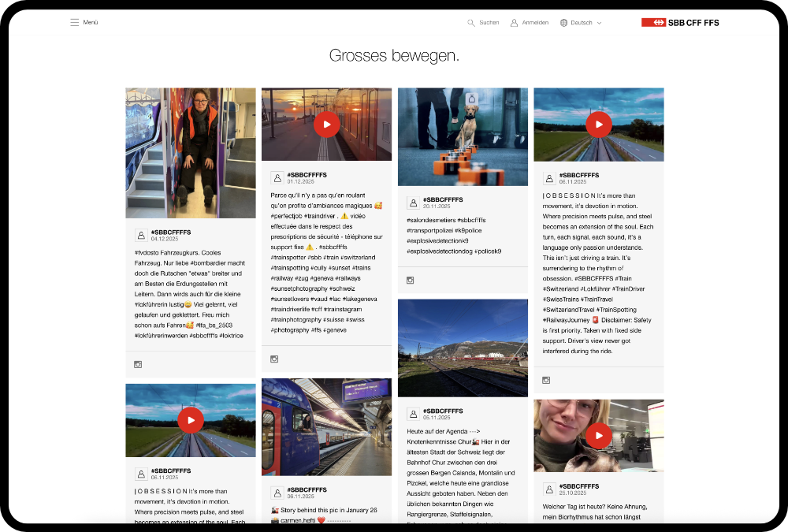The image size is (788, 532).
Task: Click the globe language icon
Action: 563,23
